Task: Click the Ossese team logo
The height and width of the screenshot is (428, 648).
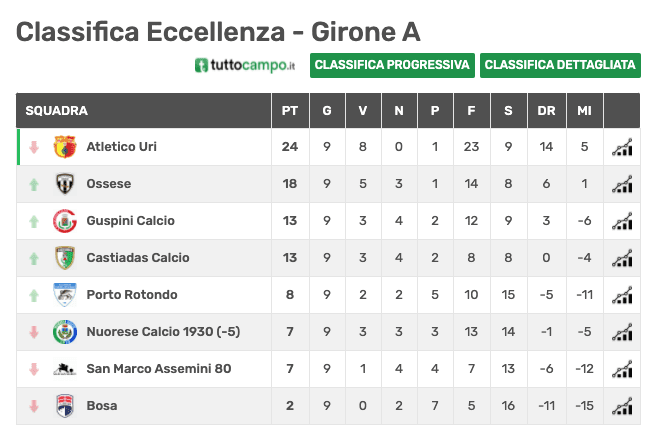Action: coord(64,184)
